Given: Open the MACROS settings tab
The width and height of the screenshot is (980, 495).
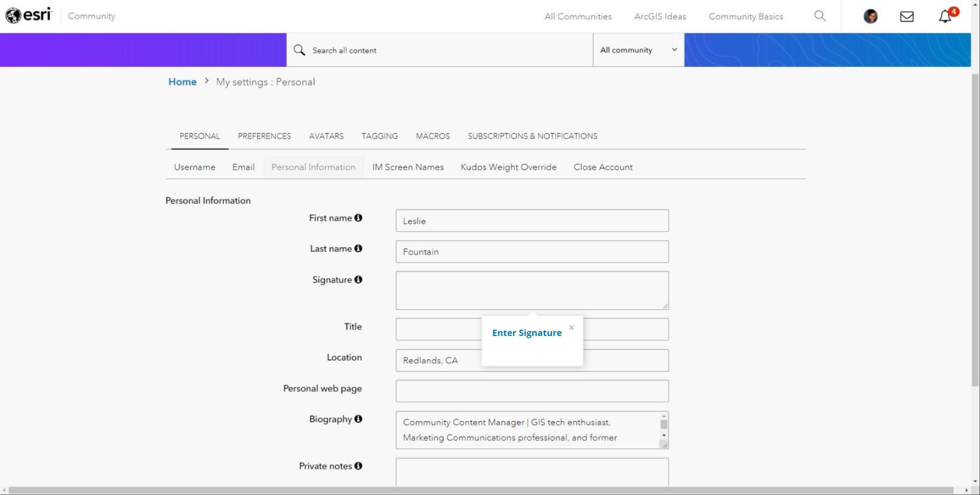Looking at the screenshot, I should coord(433,136).
